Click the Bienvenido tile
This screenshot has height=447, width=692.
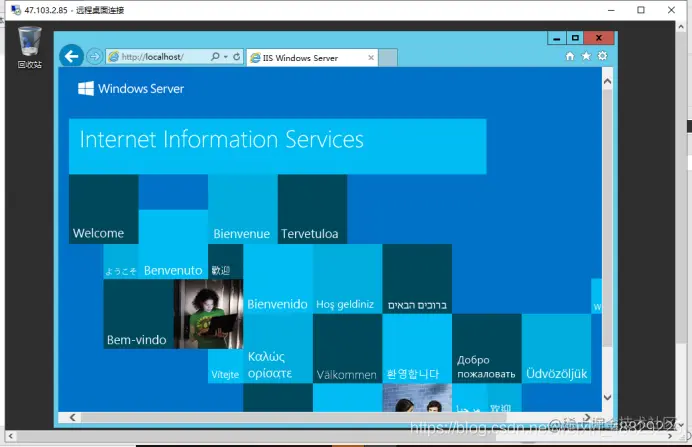pos(278,278)
